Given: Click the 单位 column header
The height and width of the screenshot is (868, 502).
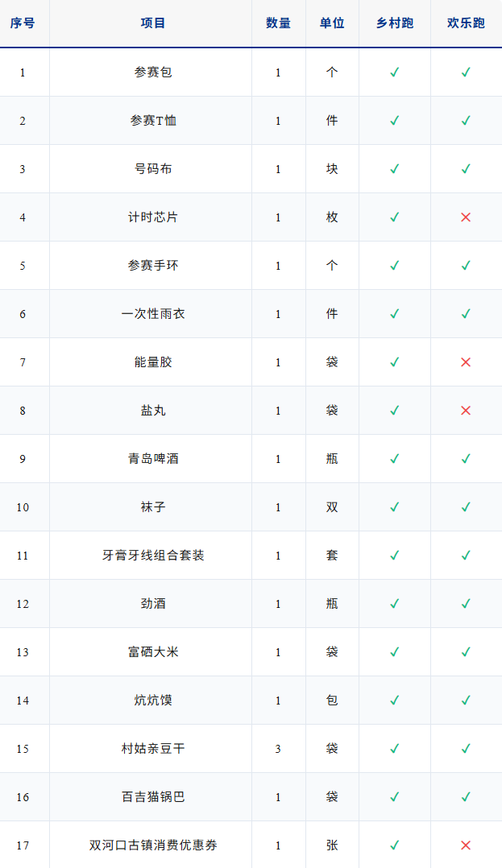Looking at the screenshot, I should pyautogui.click(x=332, y=23).
